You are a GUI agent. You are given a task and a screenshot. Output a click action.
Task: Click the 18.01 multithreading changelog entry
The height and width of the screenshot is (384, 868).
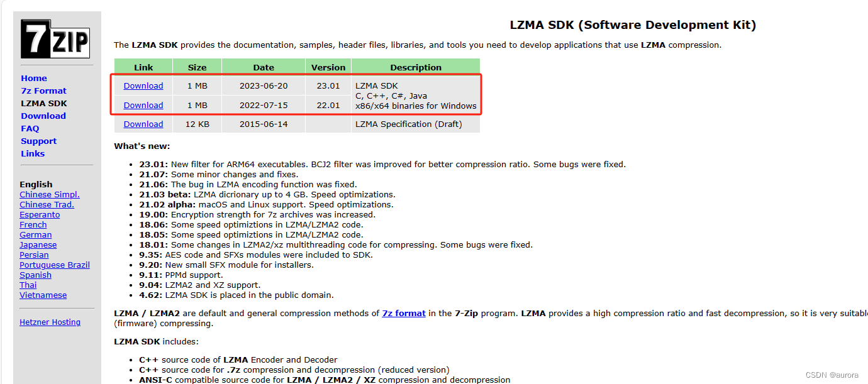[336, 244]
